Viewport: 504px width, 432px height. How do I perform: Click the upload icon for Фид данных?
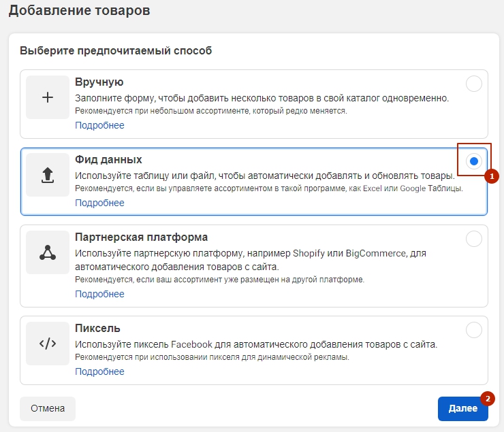(48, 175)
